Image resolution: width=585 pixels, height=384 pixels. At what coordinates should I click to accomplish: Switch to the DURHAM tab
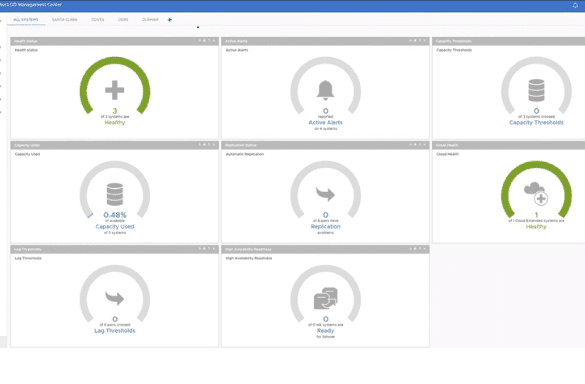click(150, 20)
